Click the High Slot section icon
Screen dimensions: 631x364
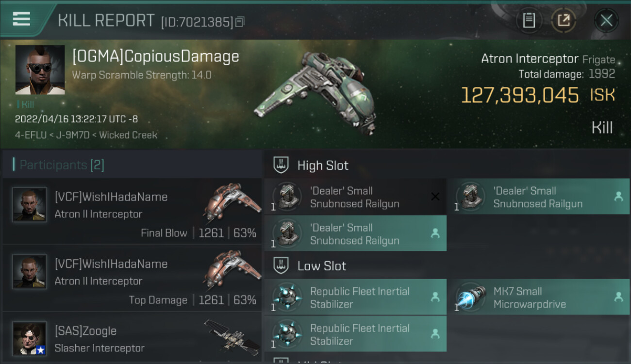[281, 165]
